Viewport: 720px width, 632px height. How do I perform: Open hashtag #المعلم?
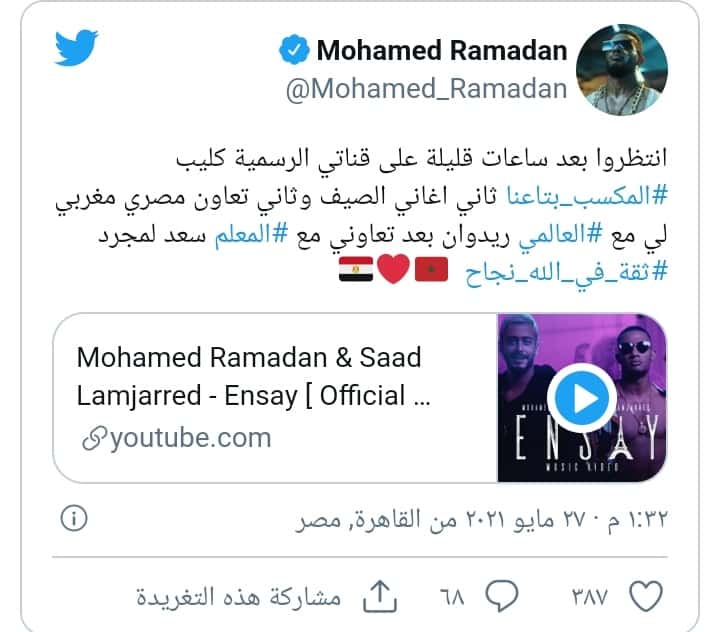click(x=251, y=235)
